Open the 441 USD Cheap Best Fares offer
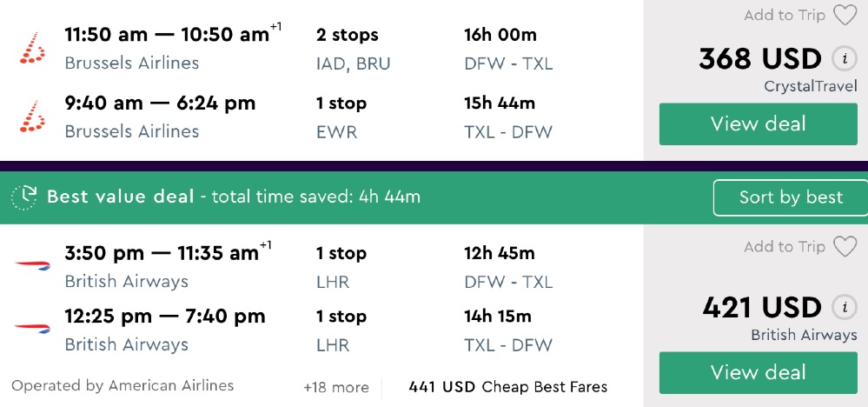The height and width of the screenshot is (407, 868). click(x=507, y=387)
